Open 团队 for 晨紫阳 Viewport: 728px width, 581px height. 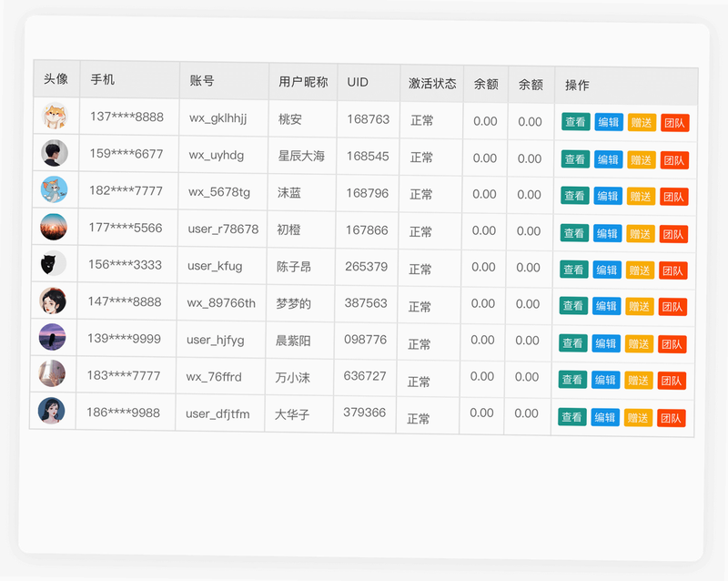click(672, 344)
